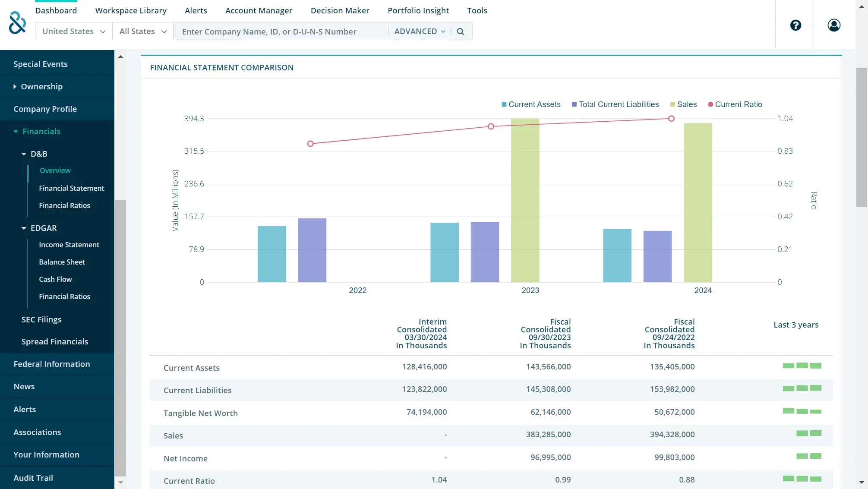Go to SEC Filings section
The image size is (868, 489).
pos(41,320)
